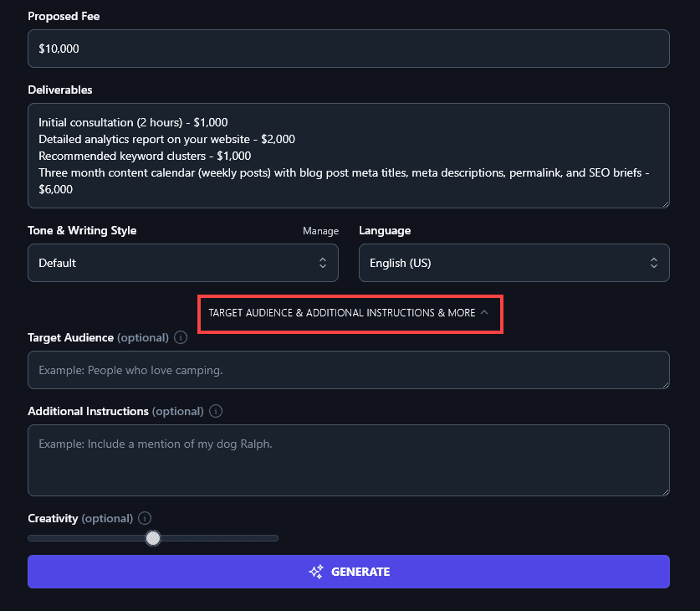Collapse the Target Audience & Additional Instructions section
The width and height of the screenshot is (700, 611).
point(350,313)
